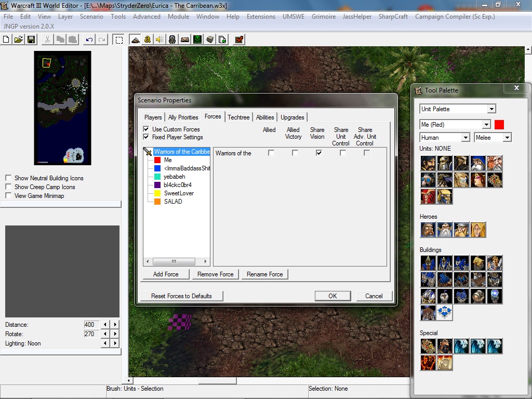Expand the Me (Red) player dropdown
Viewport: 532px width, 399px height.
click(455, 125)
